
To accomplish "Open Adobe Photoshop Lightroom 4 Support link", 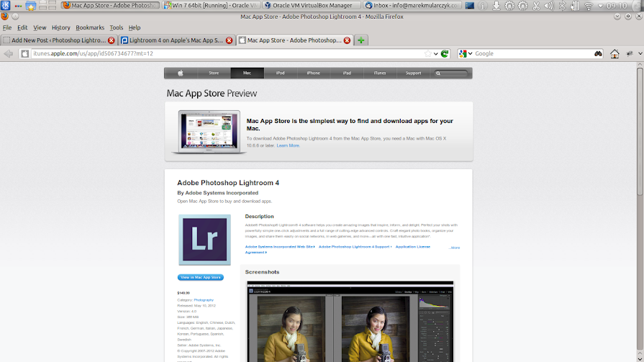I will click(x=355, y=247).
